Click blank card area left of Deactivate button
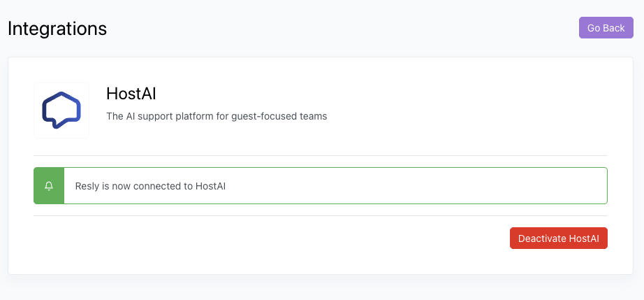 [x=279, y=238]
